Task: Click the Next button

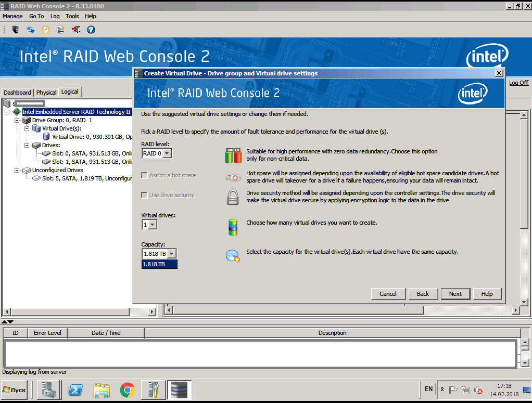Action: (x=455, y=294)
